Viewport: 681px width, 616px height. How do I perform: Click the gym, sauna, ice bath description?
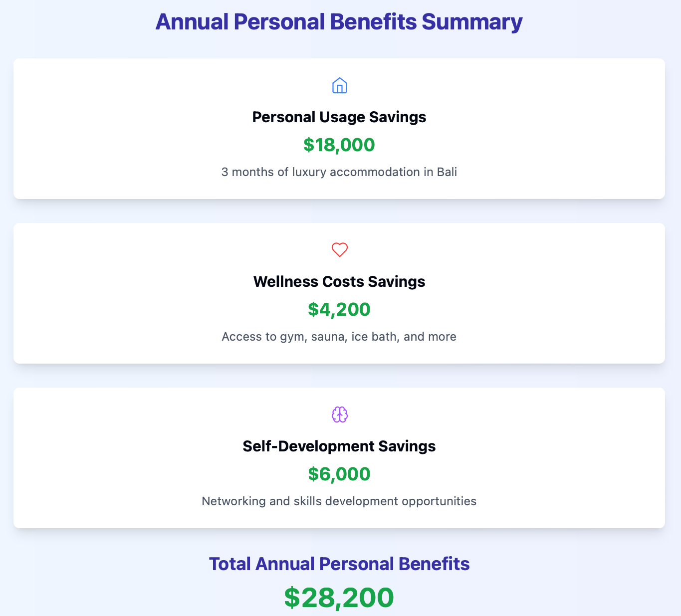coord(339,337)
